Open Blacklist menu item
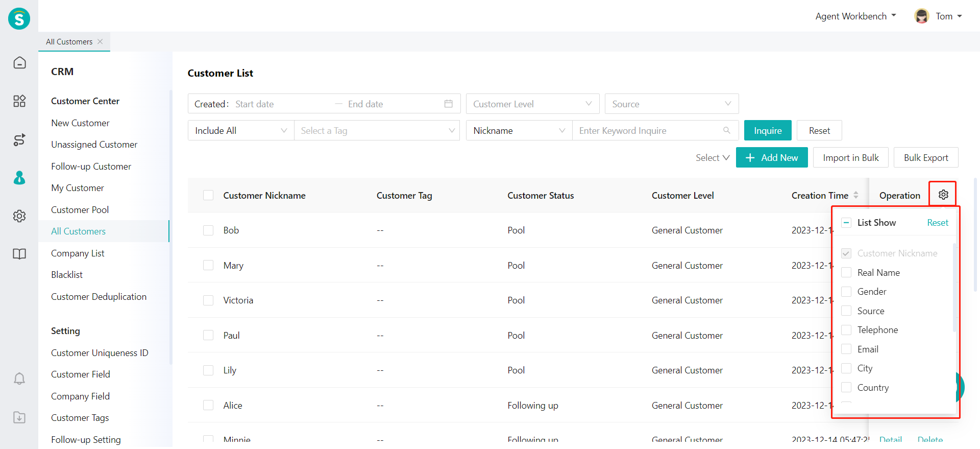The width and height of the screenshot is (980, 449). click(67, 275)
